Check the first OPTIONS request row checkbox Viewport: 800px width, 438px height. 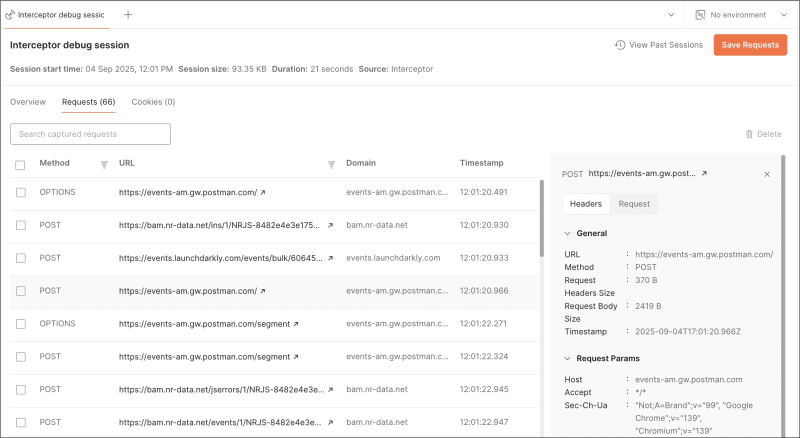click(21, 192)
